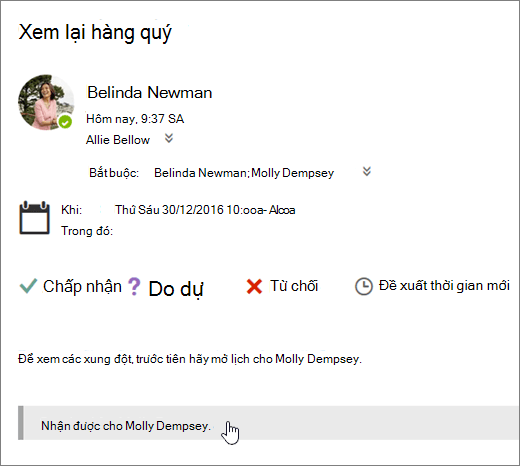Screen dimensions: 520x466
Task: Click the Xem lại hàng quý subject title
Action: 95,33
